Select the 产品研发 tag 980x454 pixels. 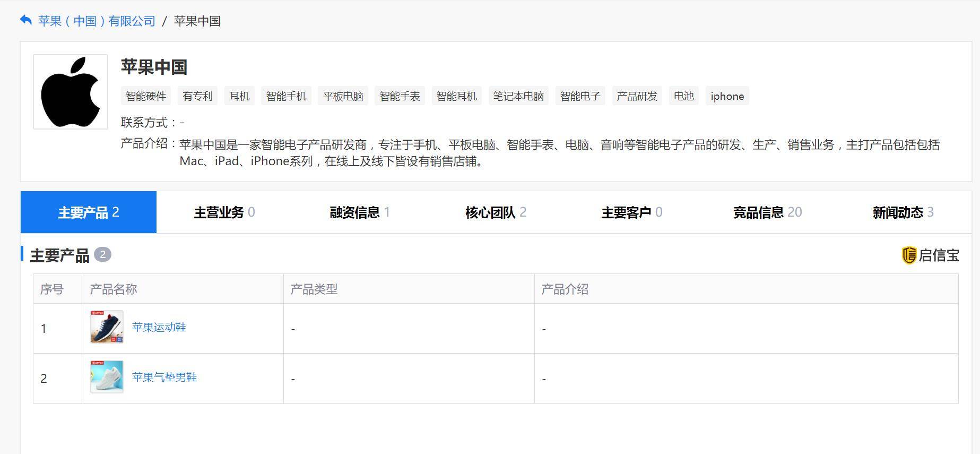point(637,96)
